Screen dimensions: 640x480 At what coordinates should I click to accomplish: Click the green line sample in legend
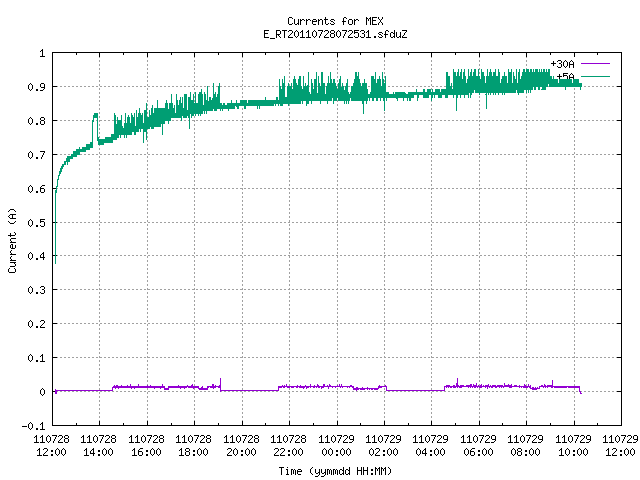click(595, 76)
